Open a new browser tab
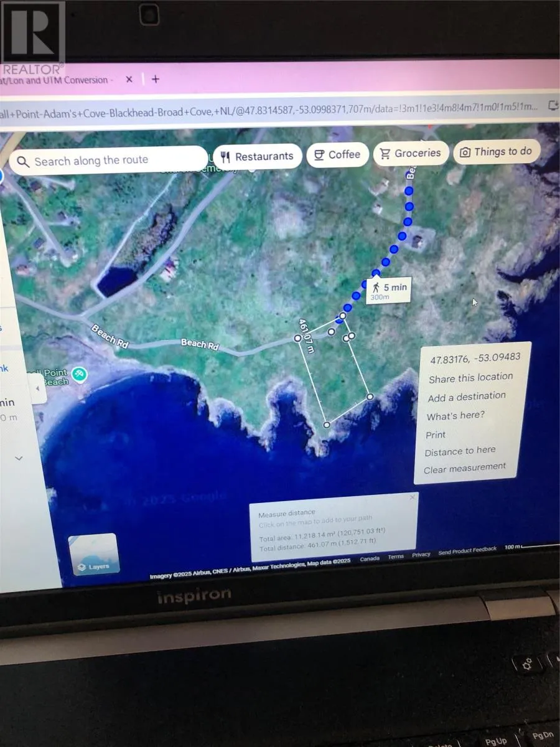560x747 pixels. [156, 79]
